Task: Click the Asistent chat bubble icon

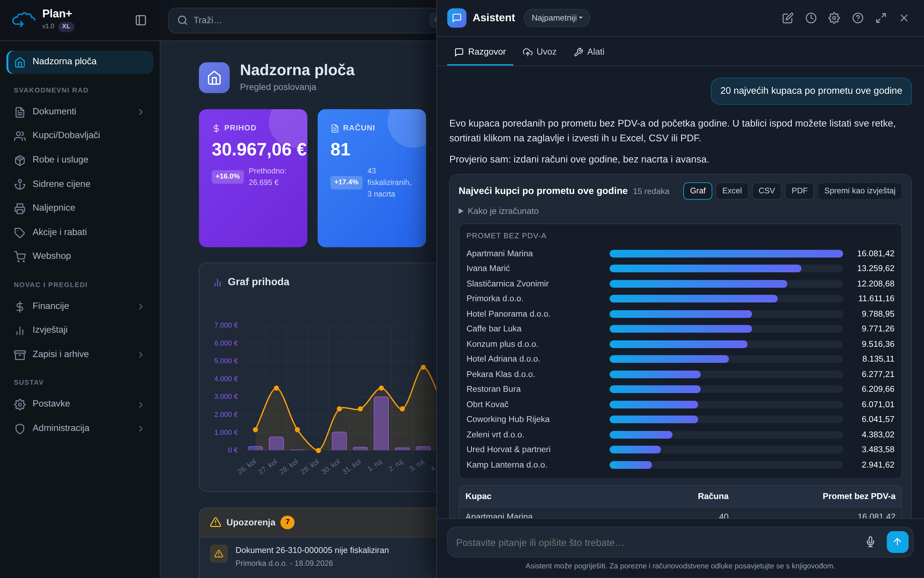Action: point(457,18)
